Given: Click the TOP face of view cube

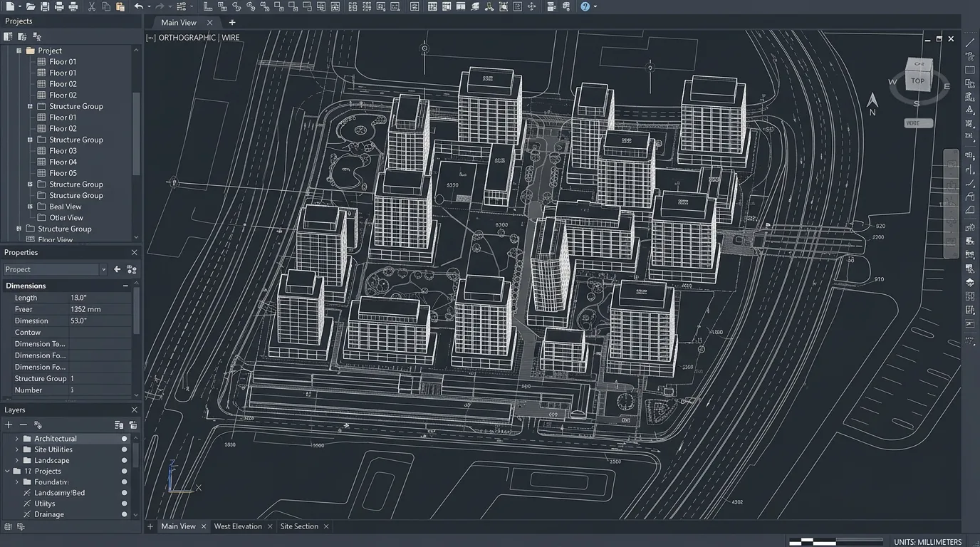Looking at the screenshot, I should click(x=917, y=80).
